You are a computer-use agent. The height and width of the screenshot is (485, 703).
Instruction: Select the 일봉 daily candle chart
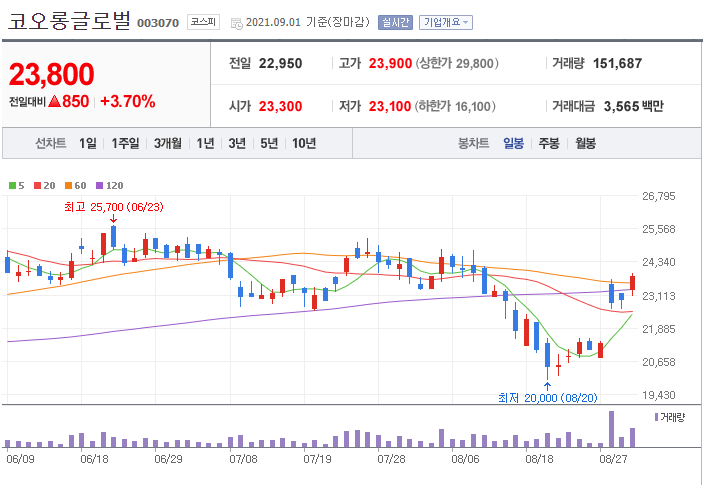(x=513, y=143)
